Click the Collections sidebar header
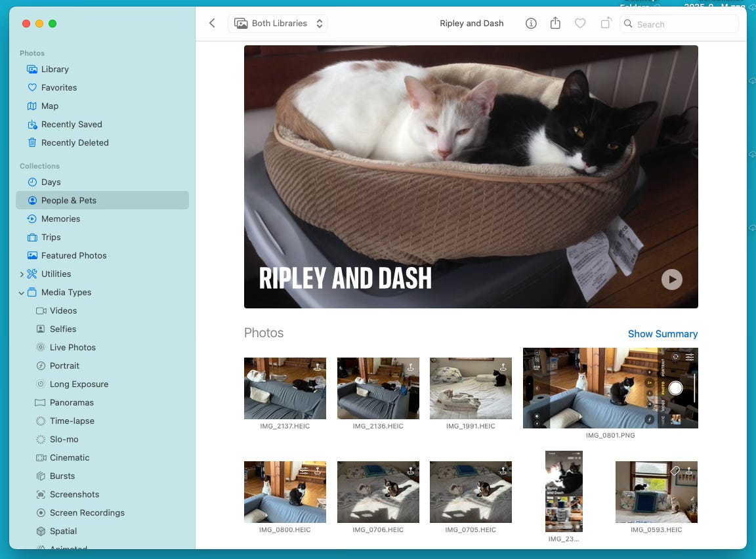Screen dimensions: 756x559 pyautogui.click(x=39, y=166)
